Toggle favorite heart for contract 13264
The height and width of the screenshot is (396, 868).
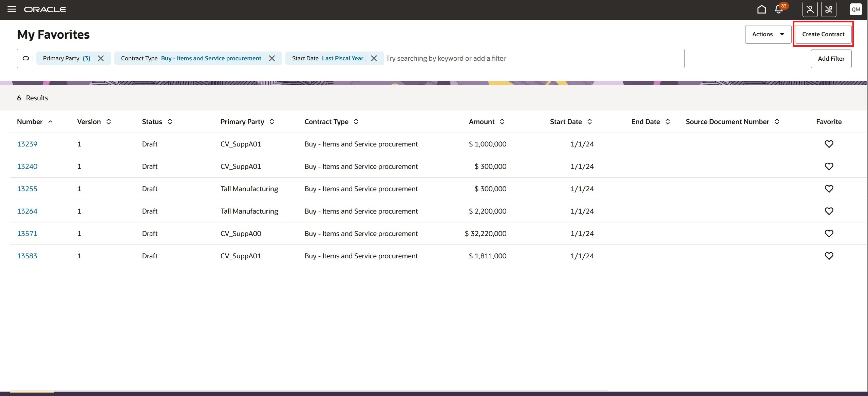[829, 211]
